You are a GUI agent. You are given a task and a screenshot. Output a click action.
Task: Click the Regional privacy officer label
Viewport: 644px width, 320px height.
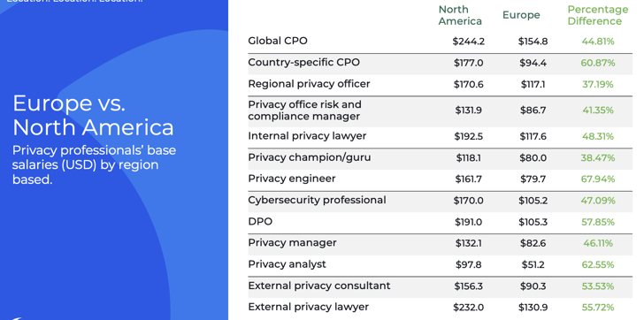point(309,84)
